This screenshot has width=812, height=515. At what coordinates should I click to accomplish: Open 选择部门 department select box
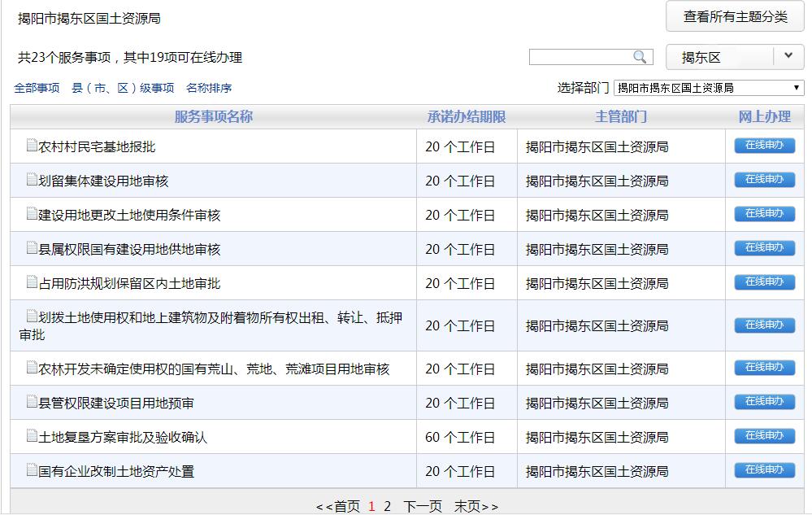pyautogui.click(x=709, y=88)
